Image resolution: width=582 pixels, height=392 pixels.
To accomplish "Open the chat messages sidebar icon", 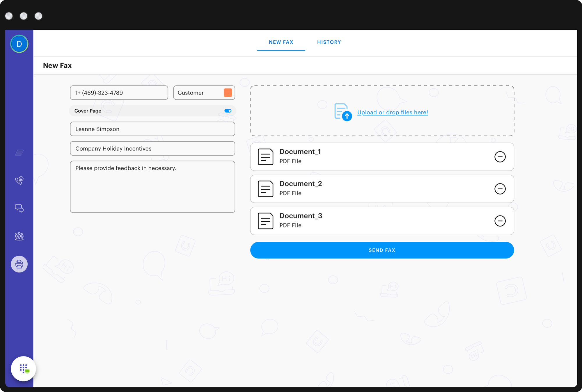I will pyautogui.click(x=19, y=208).
